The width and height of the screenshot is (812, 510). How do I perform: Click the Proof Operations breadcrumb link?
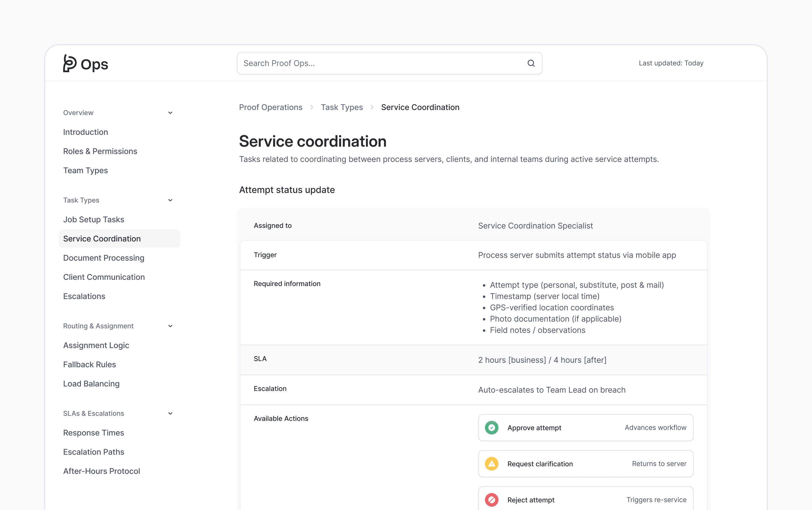tap(270, 107)
